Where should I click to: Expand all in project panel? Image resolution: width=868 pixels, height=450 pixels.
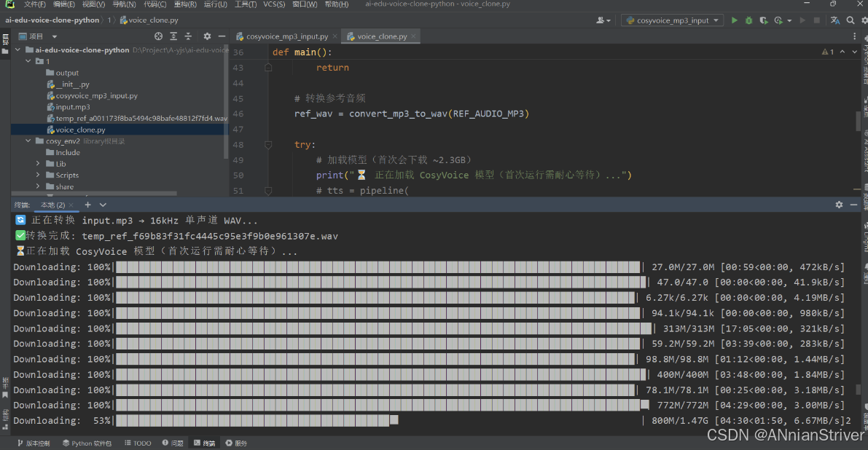(173, 36)
